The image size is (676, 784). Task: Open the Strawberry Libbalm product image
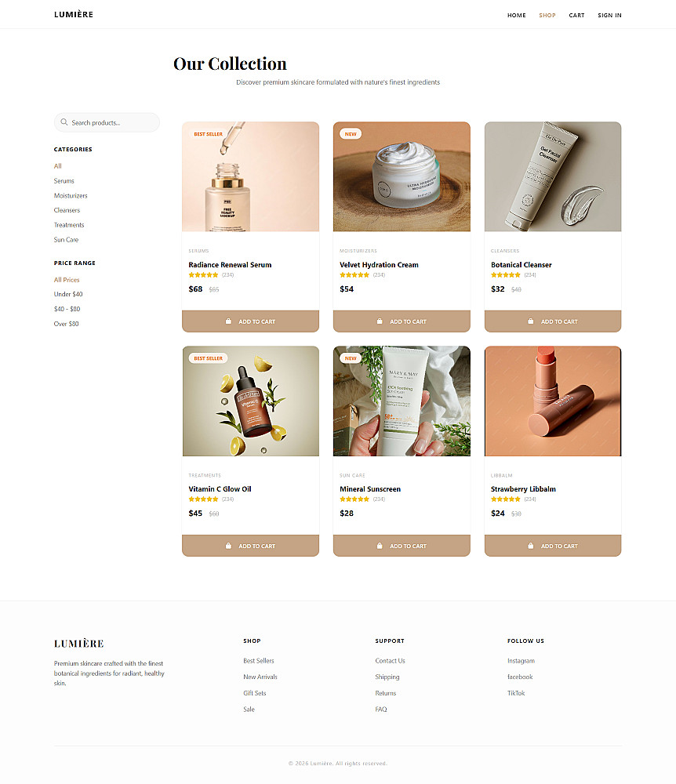pos(553,401)
